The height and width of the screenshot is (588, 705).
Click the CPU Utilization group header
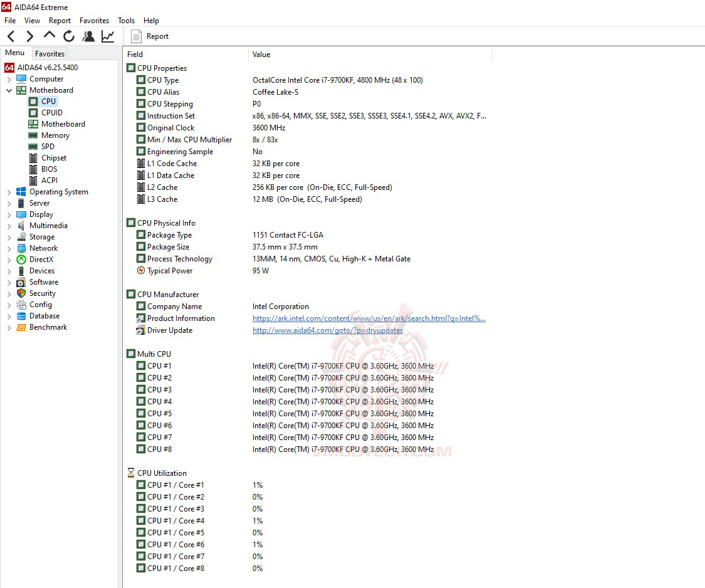157,473
